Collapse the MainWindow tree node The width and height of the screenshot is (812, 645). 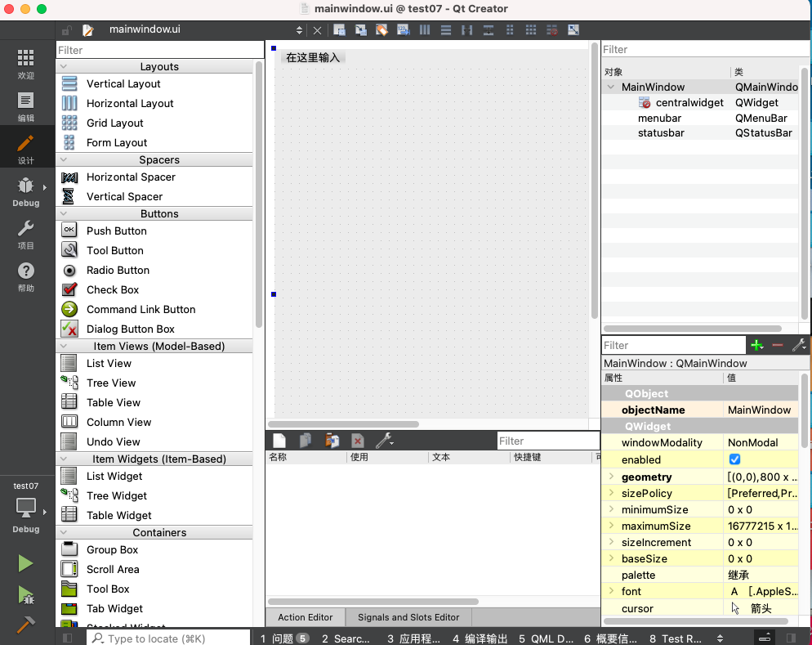(610, 87)
